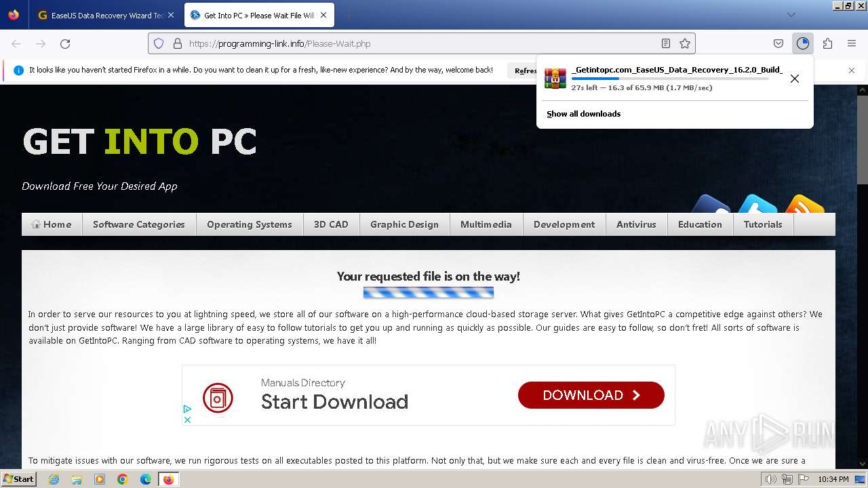Click Show all downloads
This screenshot has width=868, height=488.
(584, 114)
